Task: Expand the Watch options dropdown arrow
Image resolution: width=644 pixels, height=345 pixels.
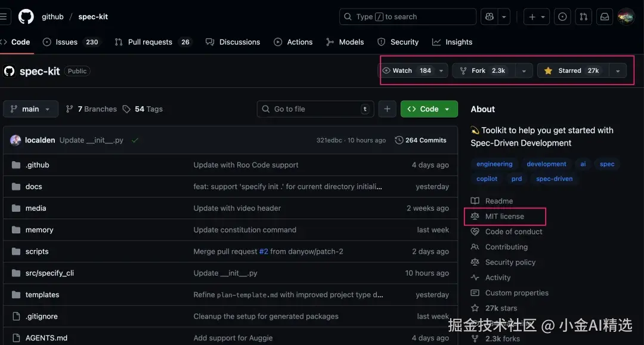Action: (x=441, y=70)
